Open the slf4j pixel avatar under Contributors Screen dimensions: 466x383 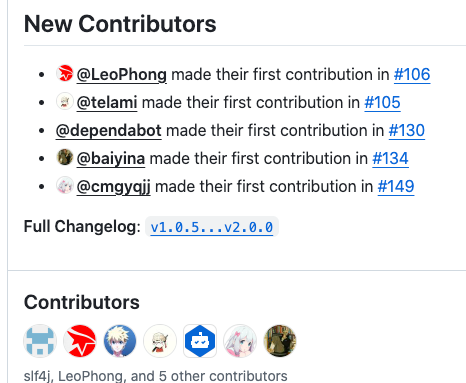[40, 341]
